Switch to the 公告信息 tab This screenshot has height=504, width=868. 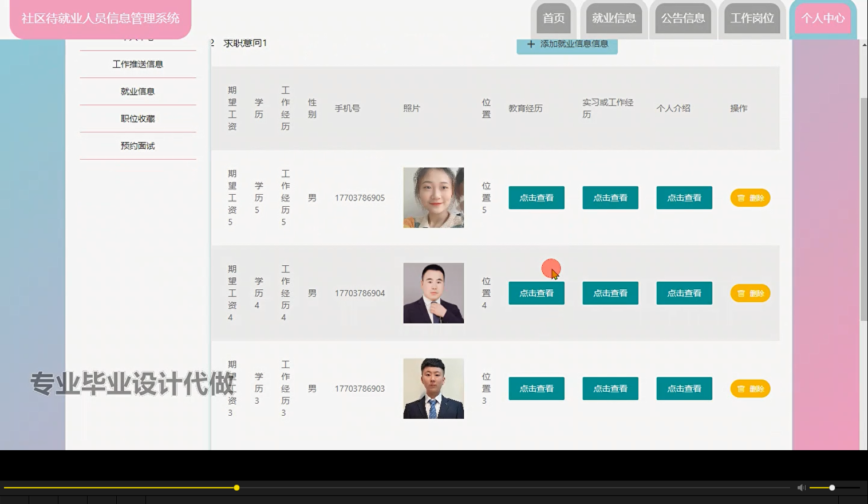pyautogui.click(x=682, y=18)
